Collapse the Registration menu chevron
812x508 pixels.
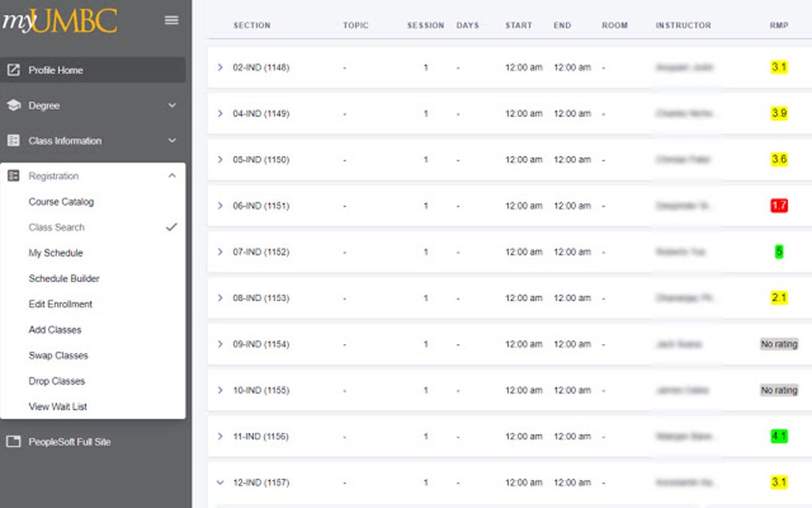[172, 176]
